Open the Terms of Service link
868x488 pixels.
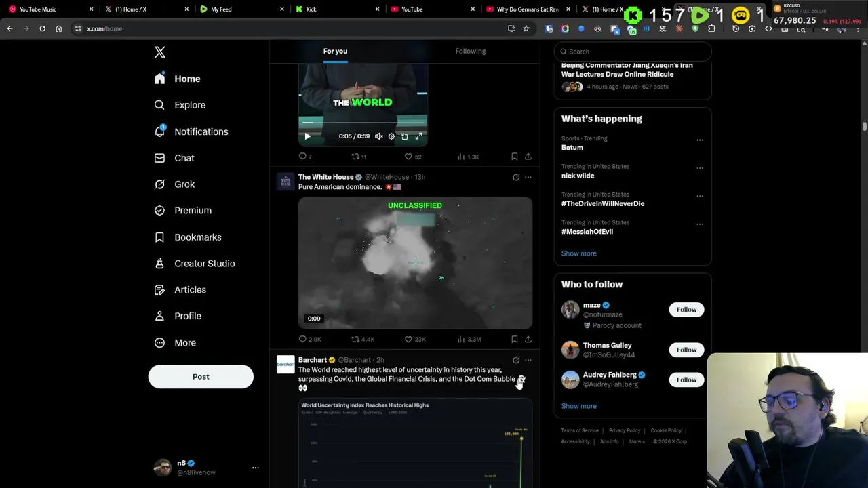click(580, 430)
